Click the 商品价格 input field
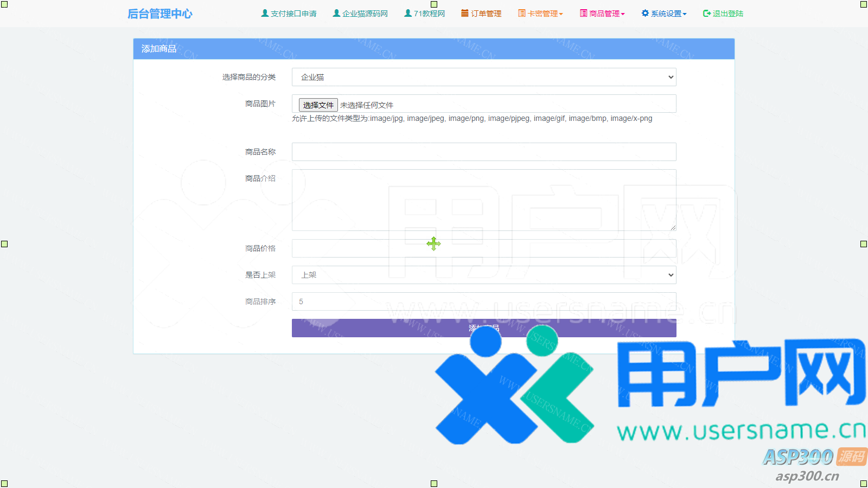This screenshot has width=868, height=488. click(x=484, y=248)
